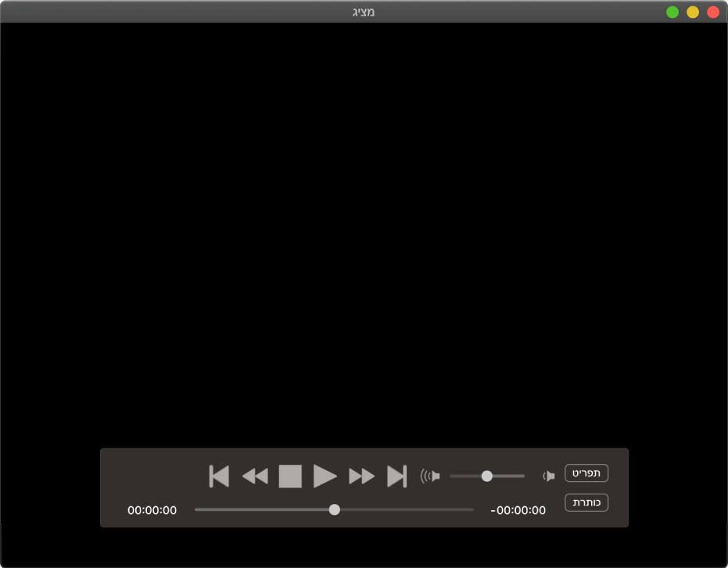Skip to the next chapter

[x=397, y=476]
